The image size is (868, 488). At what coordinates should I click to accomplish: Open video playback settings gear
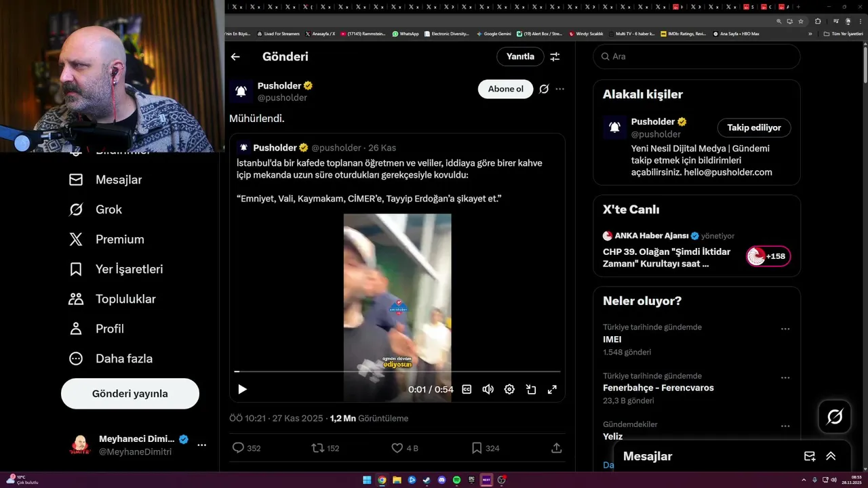(509, 389)
